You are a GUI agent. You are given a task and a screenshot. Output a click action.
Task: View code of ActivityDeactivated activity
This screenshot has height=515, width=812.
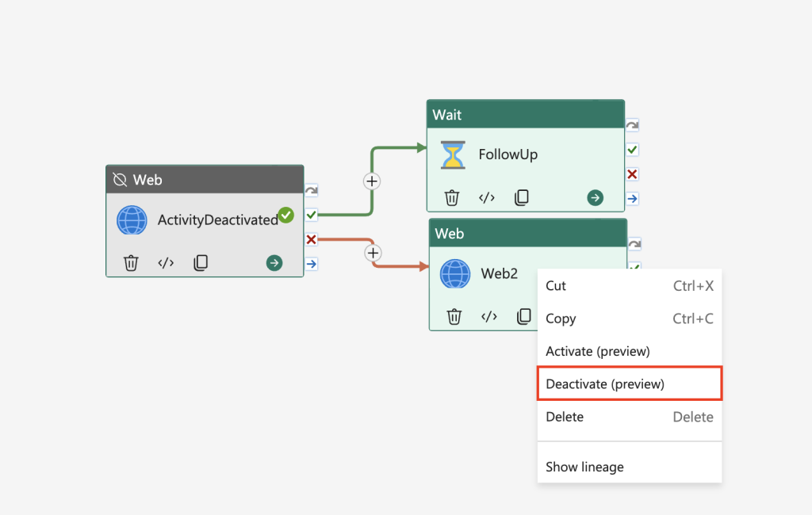166,263
